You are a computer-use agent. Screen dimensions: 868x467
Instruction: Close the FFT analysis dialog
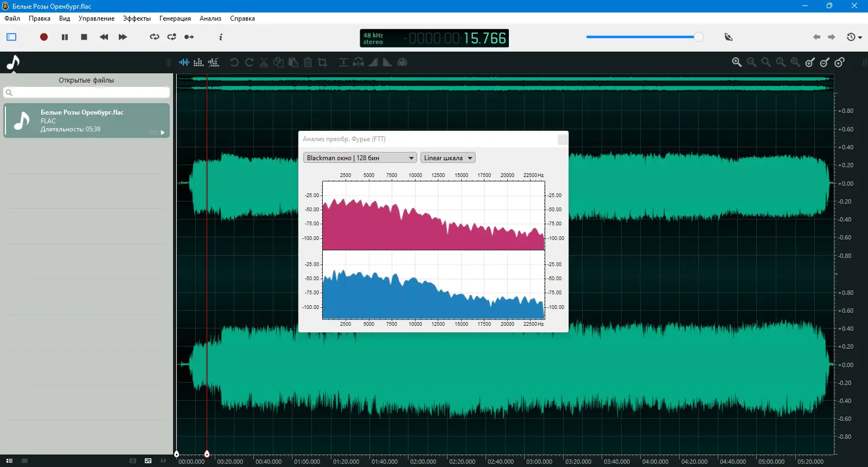coord(563,140)
